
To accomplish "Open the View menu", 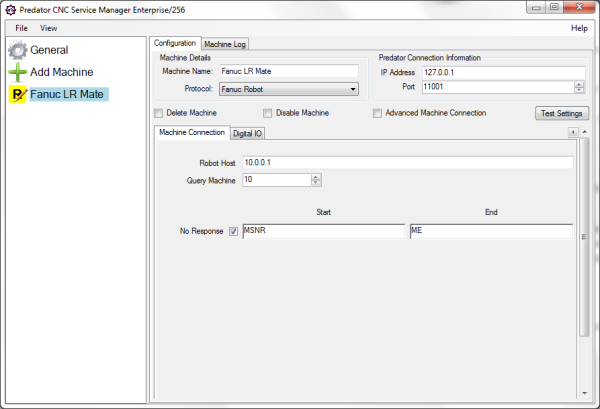I will (48, 28).
